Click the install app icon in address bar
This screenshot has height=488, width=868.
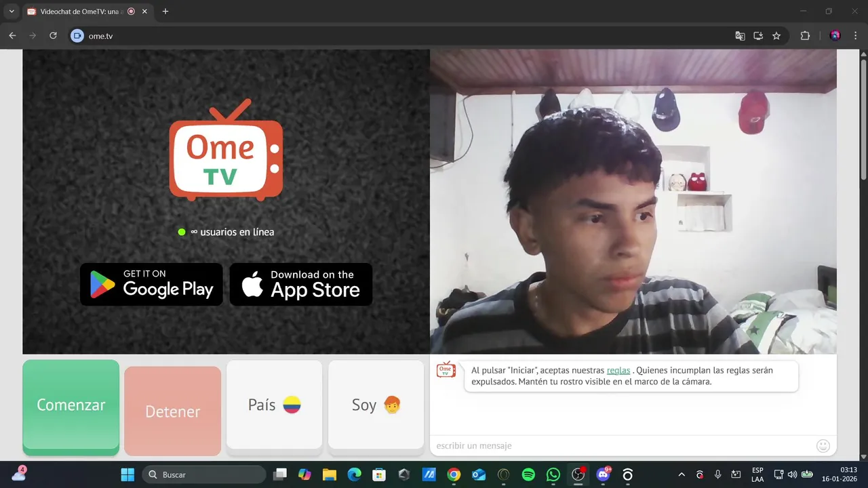tap(758, 36)
